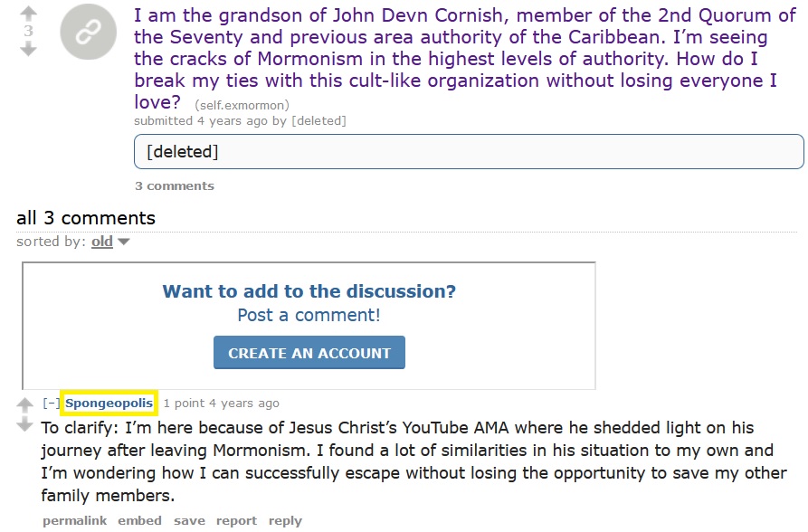Click the sort dropdown arrow next to old
This screenshot has width=808, height=532.
coord(124,242)
